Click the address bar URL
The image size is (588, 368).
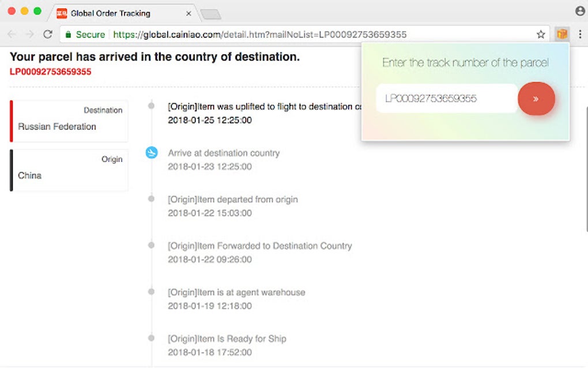259,35
